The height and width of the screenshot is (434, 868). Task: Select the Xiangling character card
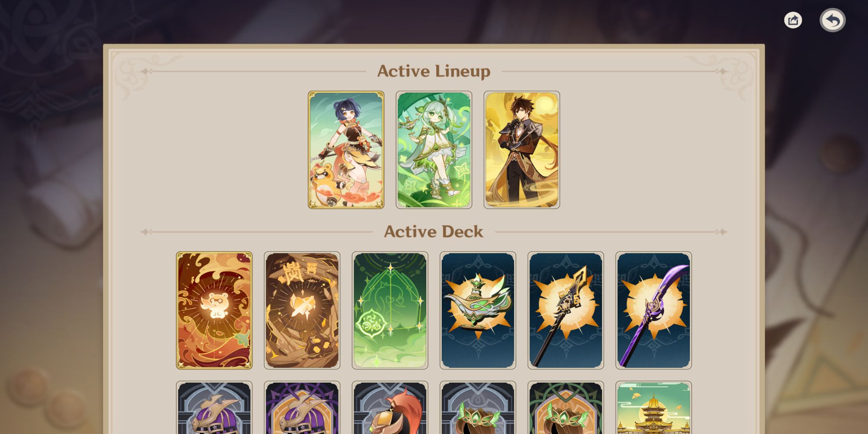[x=346, y=150]
